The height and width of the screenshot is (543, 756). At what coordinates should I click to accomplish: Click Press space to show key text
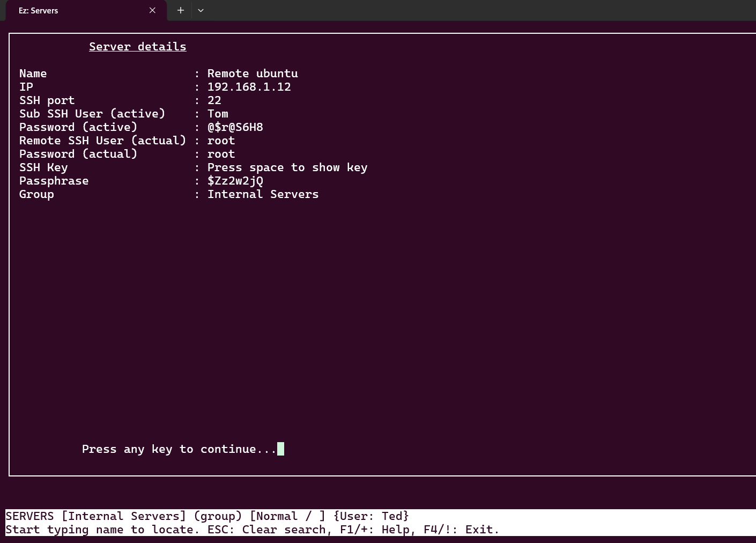pos(287,167)
